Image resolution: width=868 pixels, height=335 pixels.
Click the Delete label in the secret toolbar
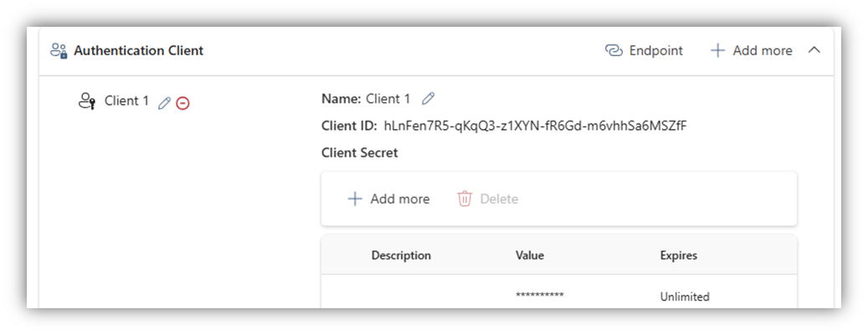[x=499, y=198]
